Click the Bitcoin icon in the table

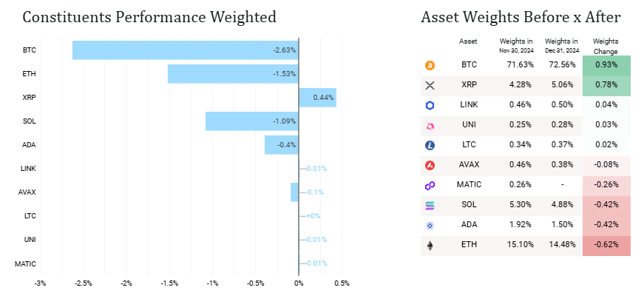(x=430, y=65)
